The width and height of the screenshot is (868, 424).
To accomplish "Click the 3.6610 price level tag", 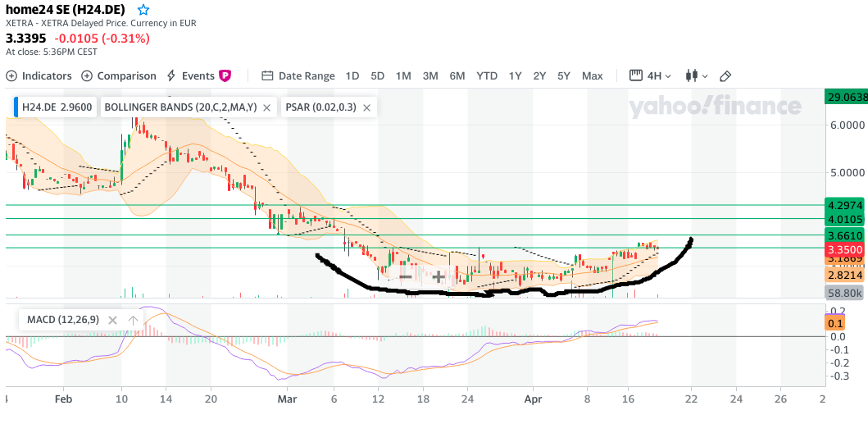I will coord(843,235).
